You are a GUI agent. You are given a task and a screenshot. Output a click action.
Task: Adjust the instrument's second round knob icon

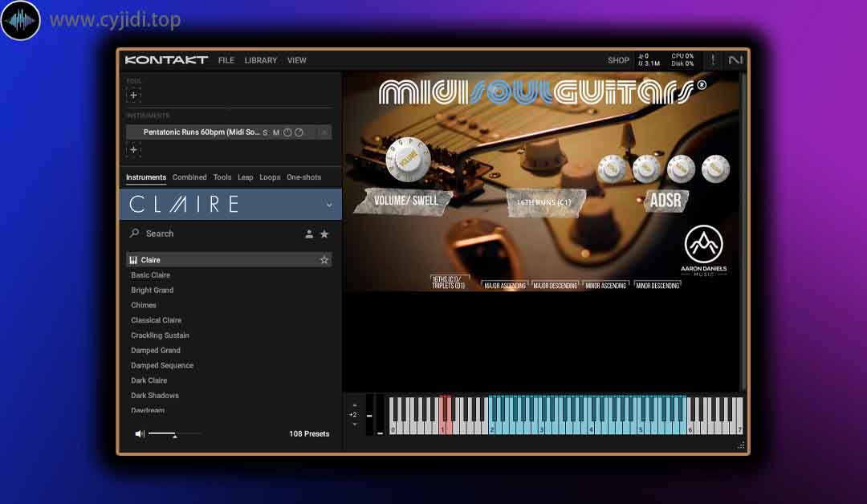pos(299,132)
